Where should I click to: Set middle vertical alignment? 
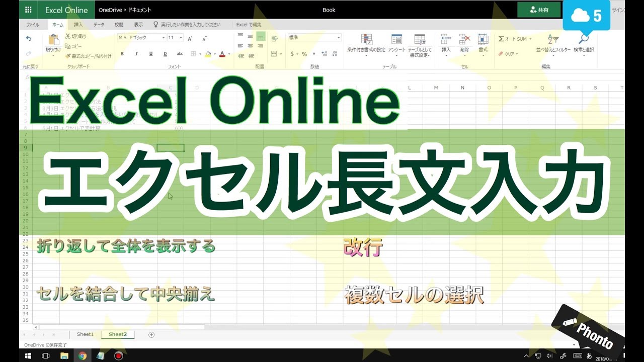251,36
